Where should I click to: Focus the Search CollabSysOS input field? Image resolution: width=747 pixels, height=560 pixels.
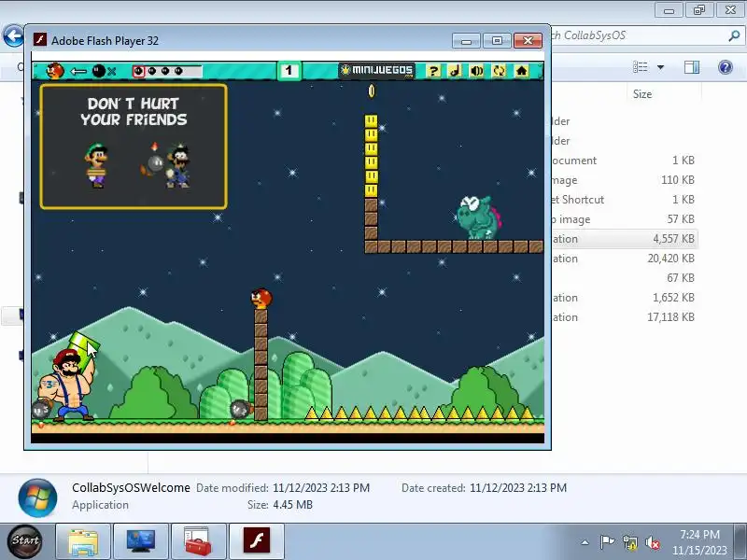coord(639,35)
